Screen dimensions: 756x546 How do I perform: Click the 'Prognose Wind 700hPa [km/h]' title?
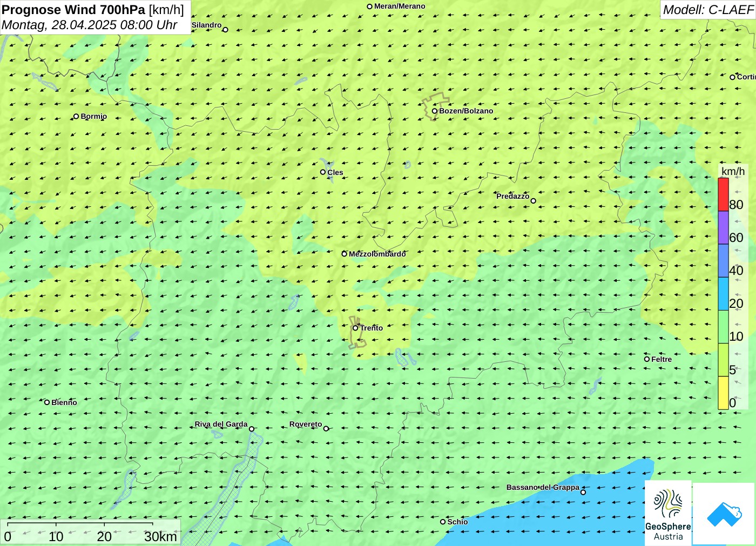(93, 10)
